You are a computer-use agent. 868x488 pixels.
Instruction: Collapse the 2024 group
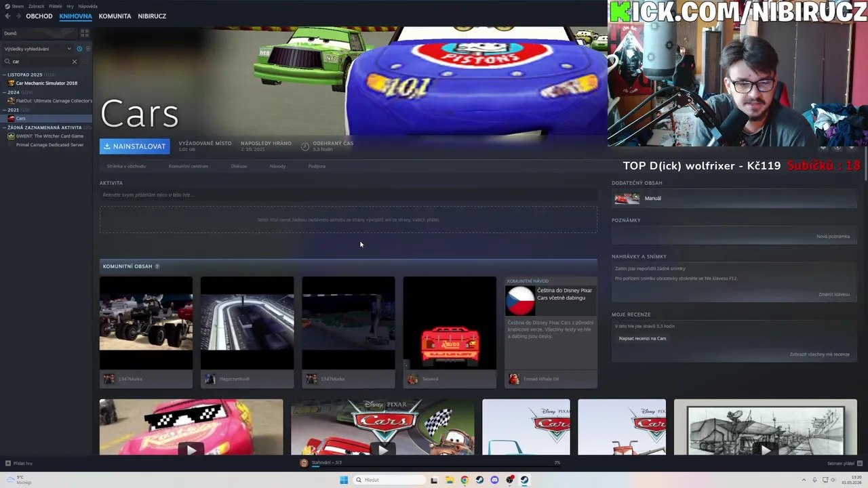(x=5, y=92)
